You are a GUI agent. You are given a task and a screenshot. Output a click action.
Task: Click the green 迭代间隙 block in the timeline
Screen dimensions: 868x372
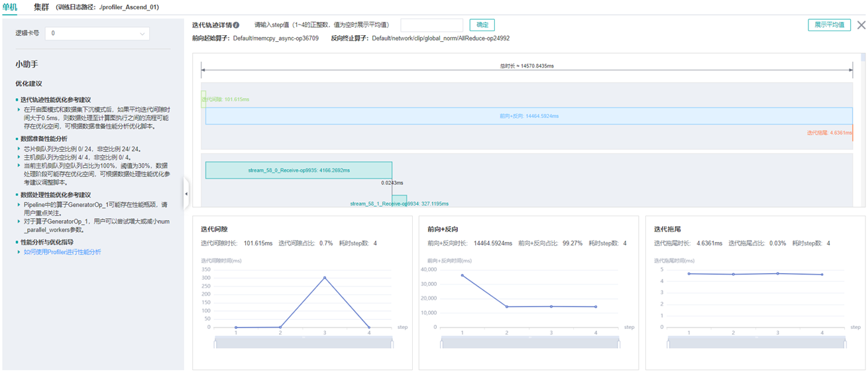point(203,99)
